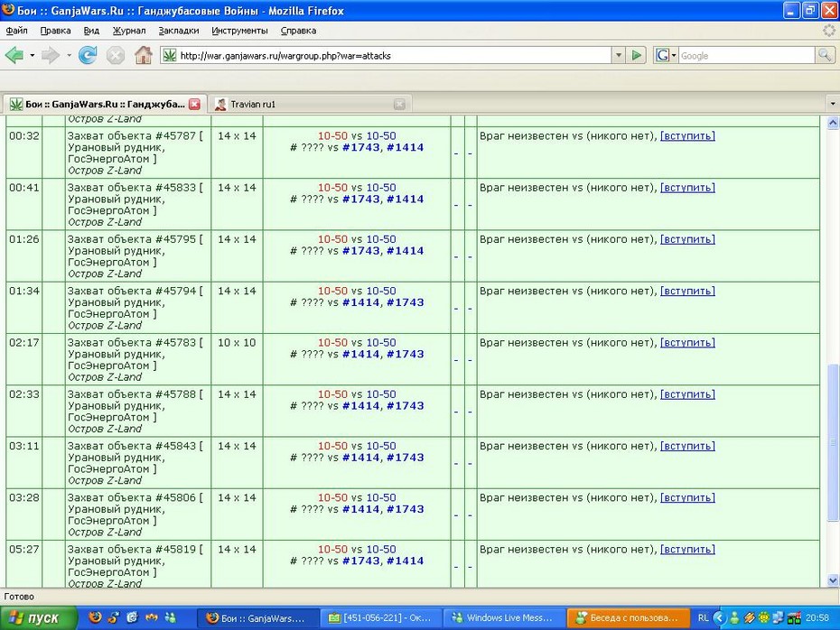Screen dimensions: 840x630
Task: Open syndicate #1414 link in the 01:34 row
Action: [x=361, y=302]
